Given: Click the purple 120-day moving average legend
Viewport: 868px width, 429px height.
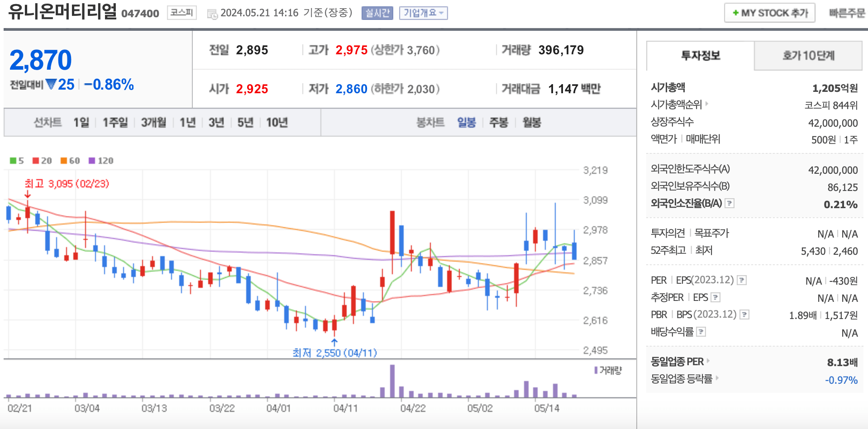Looking at the screenshot, I should pyautogui.click(x=101, y=161).
